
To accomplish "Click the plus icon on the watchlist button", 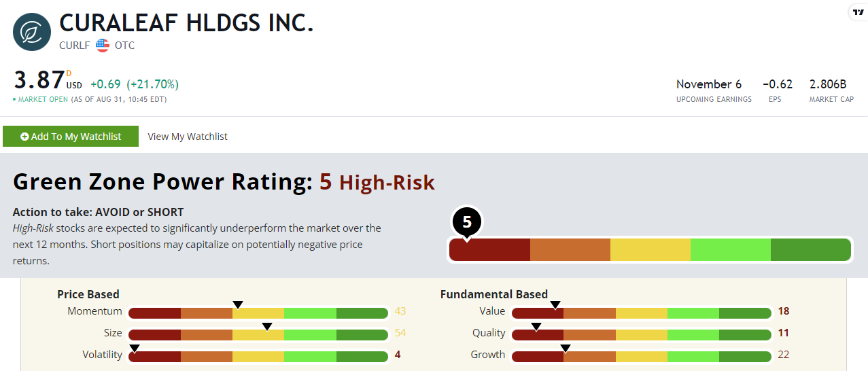I will pyautogui.click(x=24, y=137).
